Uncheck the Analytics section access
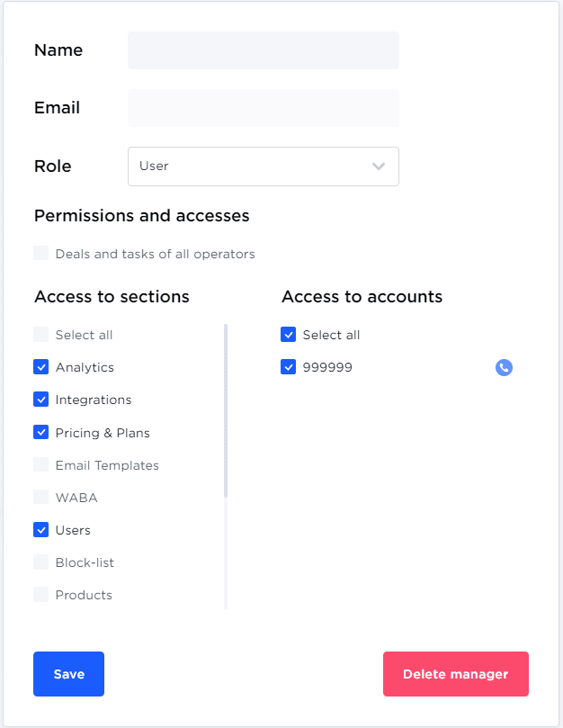This screenshot has width=563, height=728. (41, 367)
